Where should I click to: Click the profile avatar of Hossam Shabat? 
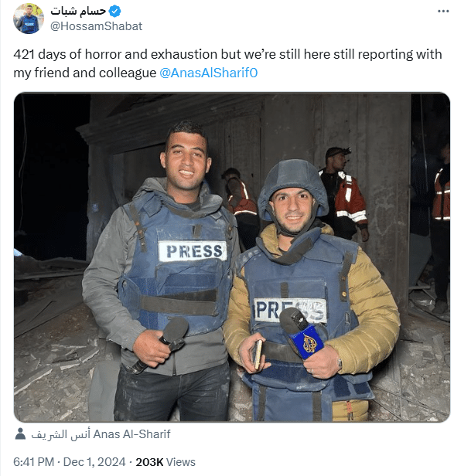[29, 19]
